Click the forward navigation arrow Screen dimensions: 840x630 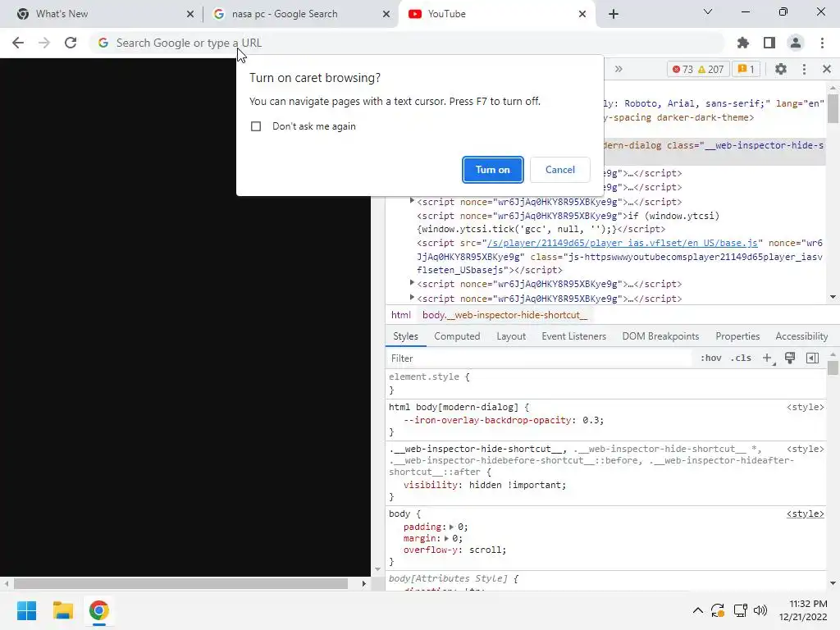(44, 43)
